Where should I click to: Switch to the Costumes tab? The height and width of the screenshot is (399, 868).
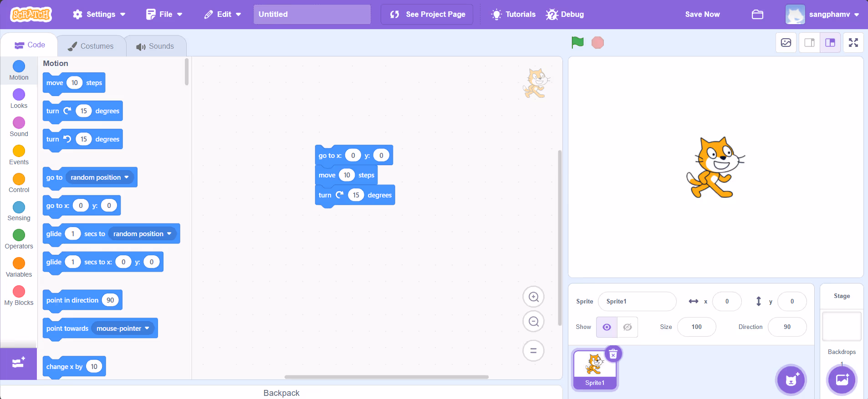[91, 46]
